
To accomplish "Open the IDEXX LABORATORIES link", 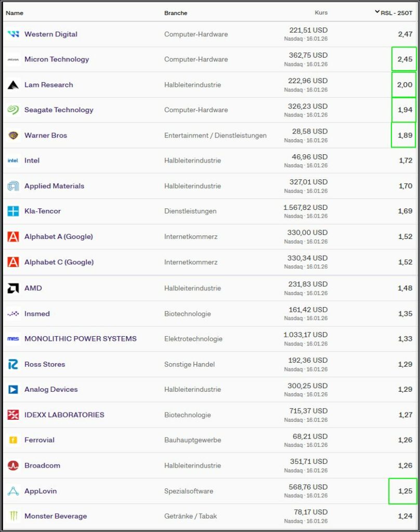I will [64, 415].
